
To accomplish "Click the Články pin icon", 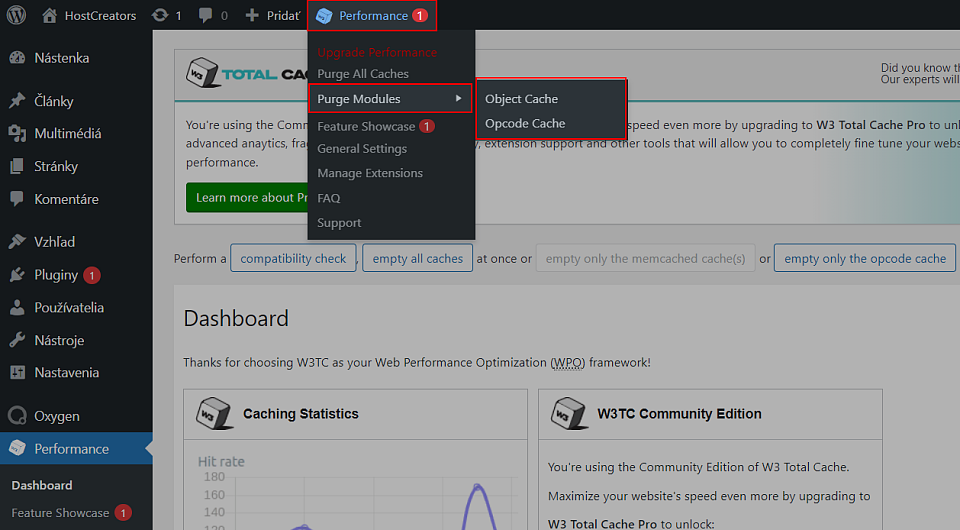I will [x=17, y=101].
